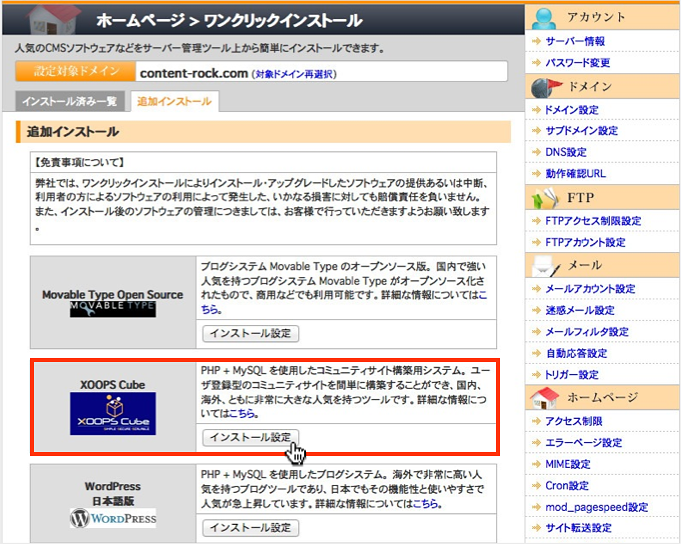The height and width of the screenshot is (544, 681).
Task: Open サイト転送設定 in the sidebar
Action: (579, 528)
